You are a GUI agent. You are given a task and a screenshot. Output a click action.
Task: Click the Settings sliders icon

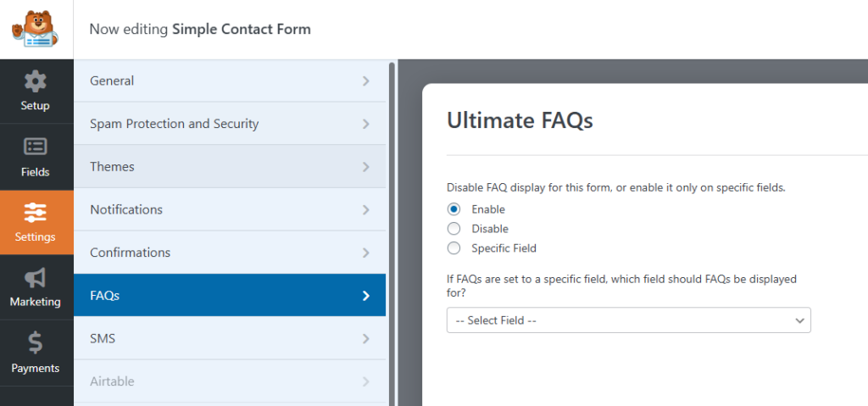[35, 212]
